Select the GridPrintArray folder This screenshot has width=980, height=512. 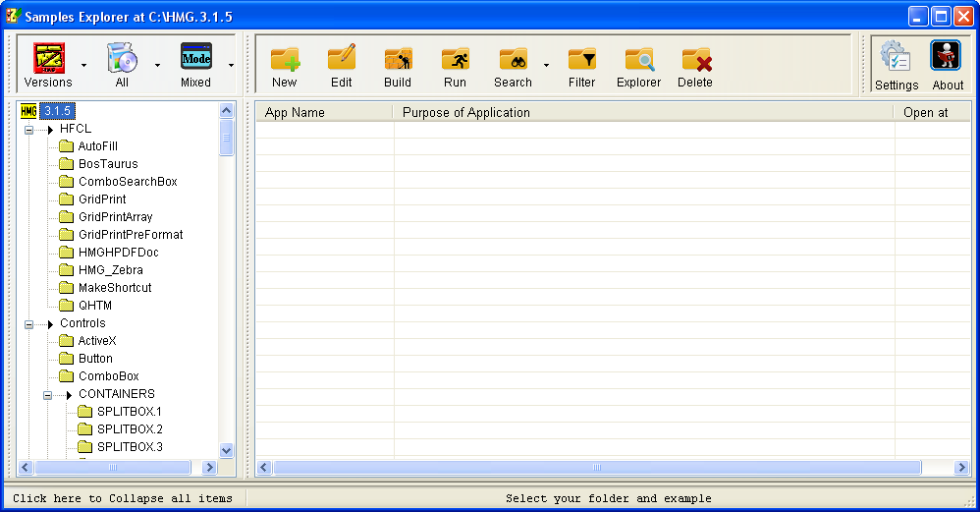[x=115, y=217]
